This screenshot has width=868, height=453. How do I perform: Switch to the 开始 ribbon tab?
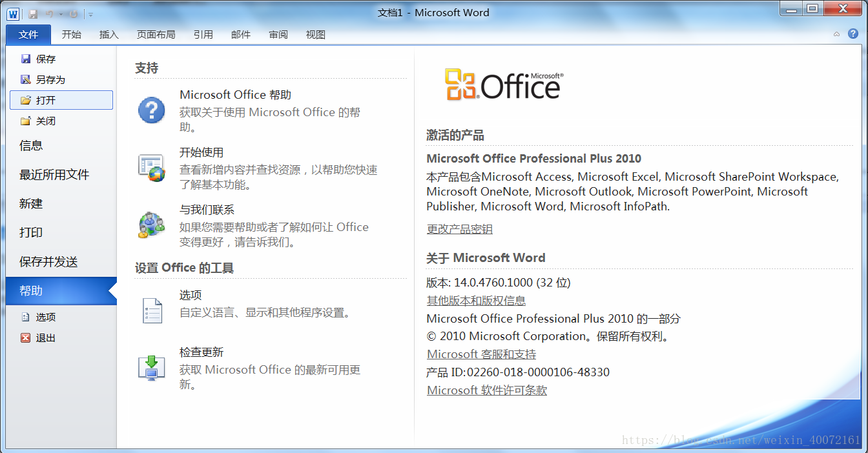(x=72, y=35)
